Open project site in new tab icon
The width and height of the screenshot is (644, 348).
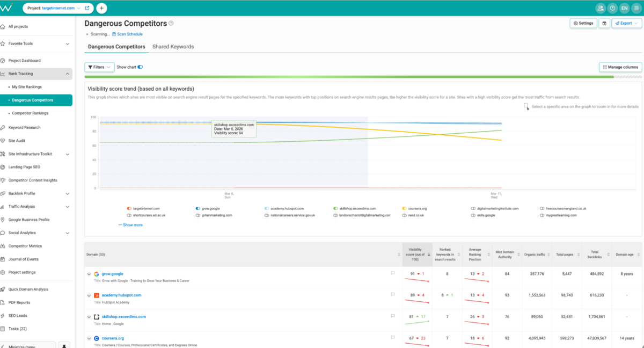pos(87,9)
